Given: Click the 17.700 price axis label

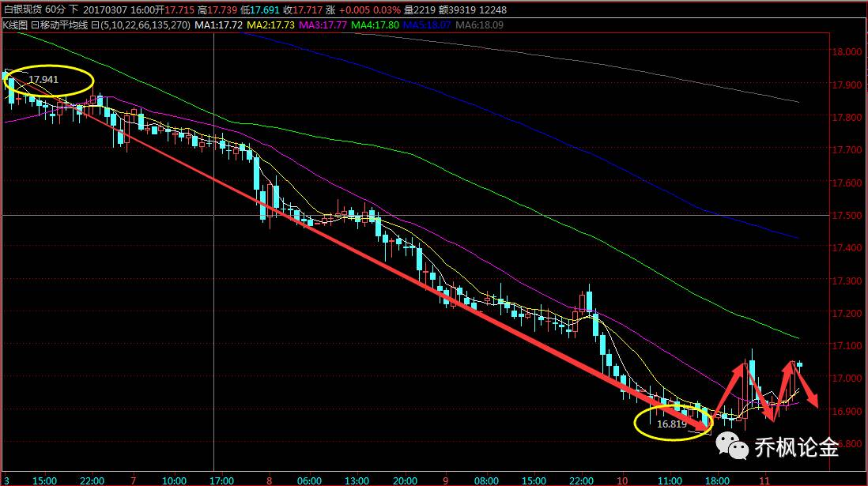Looking at the screenshot, I should coord(847,150).
